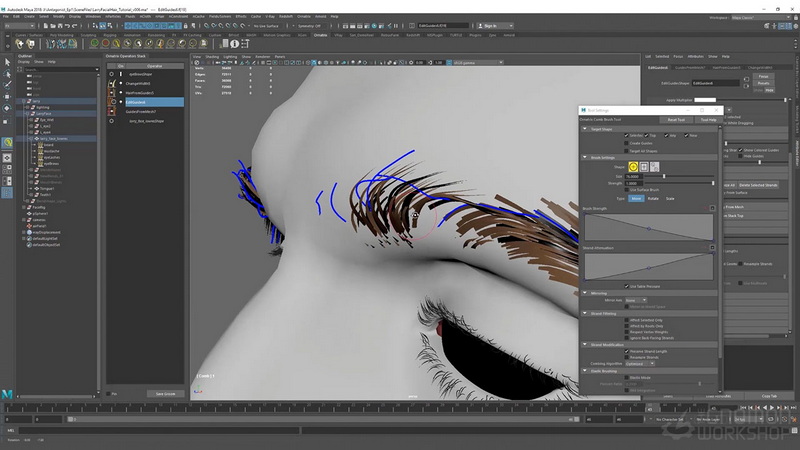Click the Save Groom button
The height and width of the screenshot is (450, 800).
click(x=165, y=394)
